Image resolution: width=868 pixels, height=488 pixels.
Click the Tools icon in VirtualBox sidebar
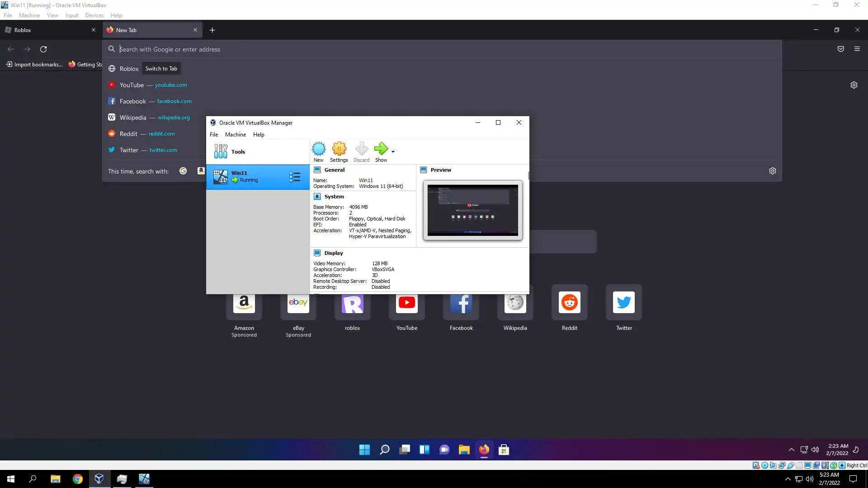[221, 151]
